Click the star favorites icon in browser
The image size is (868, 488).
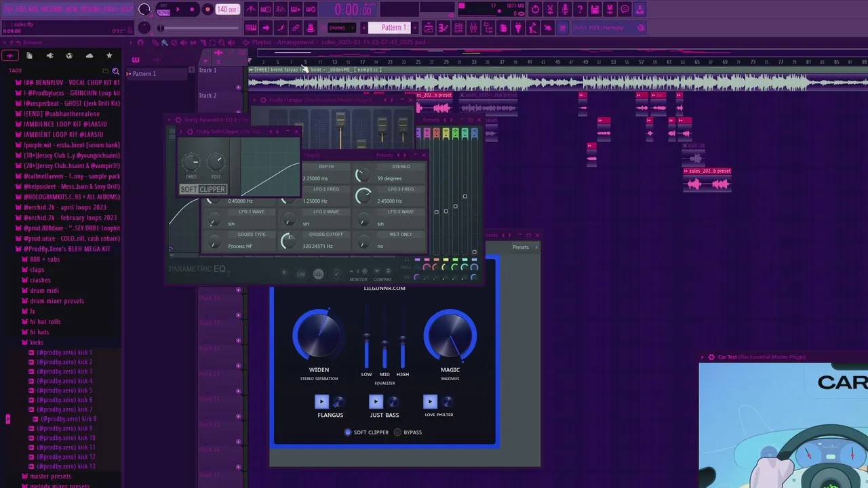tap(109, 56)
